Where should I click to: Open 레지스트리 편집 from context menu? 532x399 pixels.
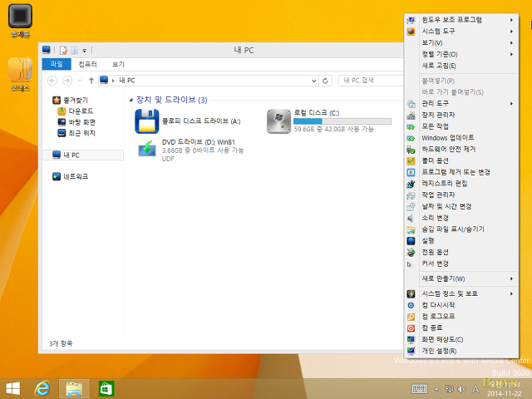point(461,183)
